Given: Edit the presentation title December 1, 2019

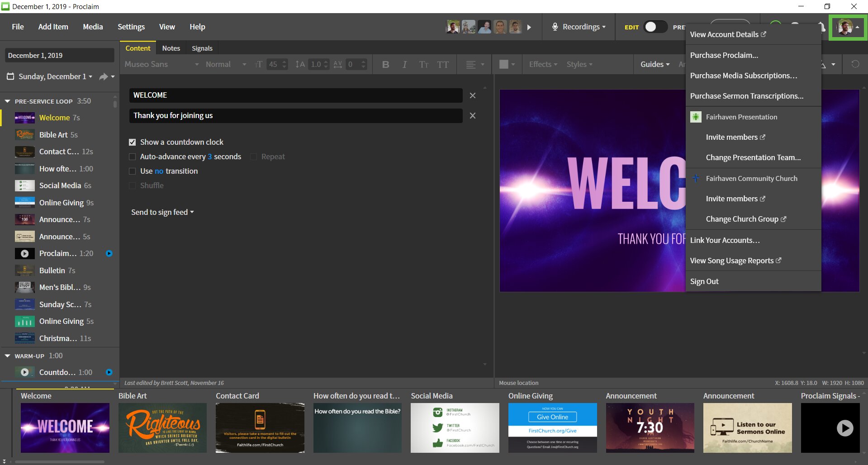Looking at the screenshot, I should (59, 55).
